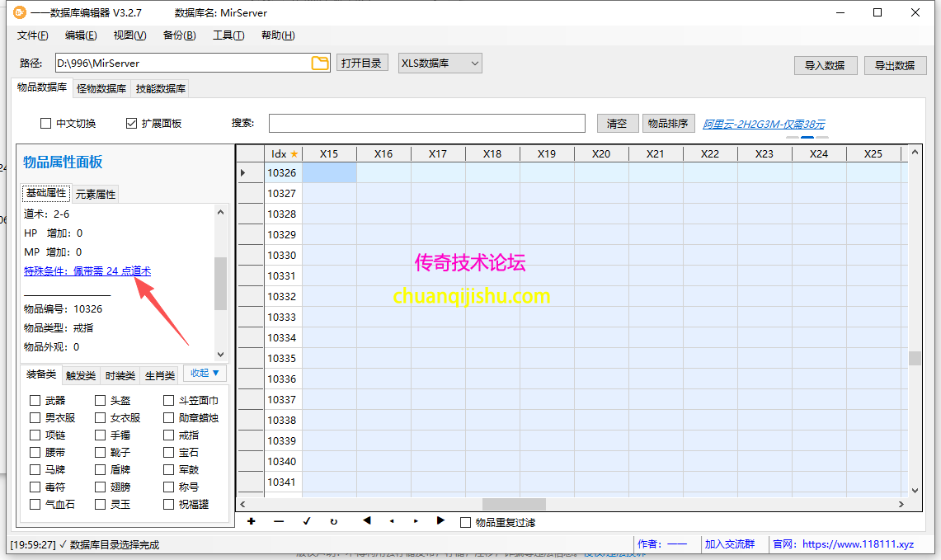Viewport: 941px width, 560px height.
Task: Collapse panel with 收起 expander
Action: tap(204, 374)
